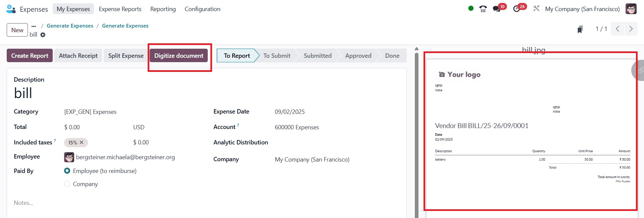Open the bill gear actions menu

click(43, 35)
